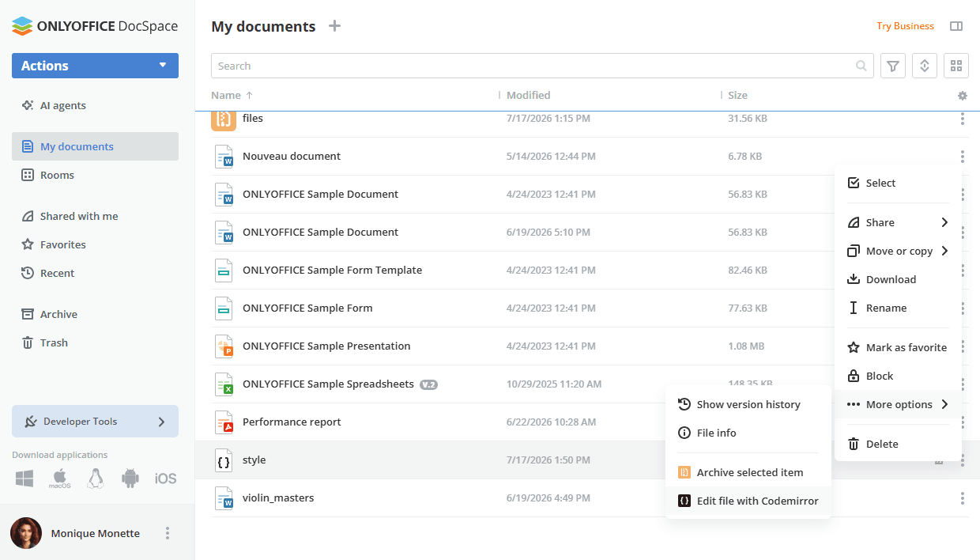The height and width of the screenshot is (560, 980).
Task: Open AI agents section
Action: click(x=63, y=105)
